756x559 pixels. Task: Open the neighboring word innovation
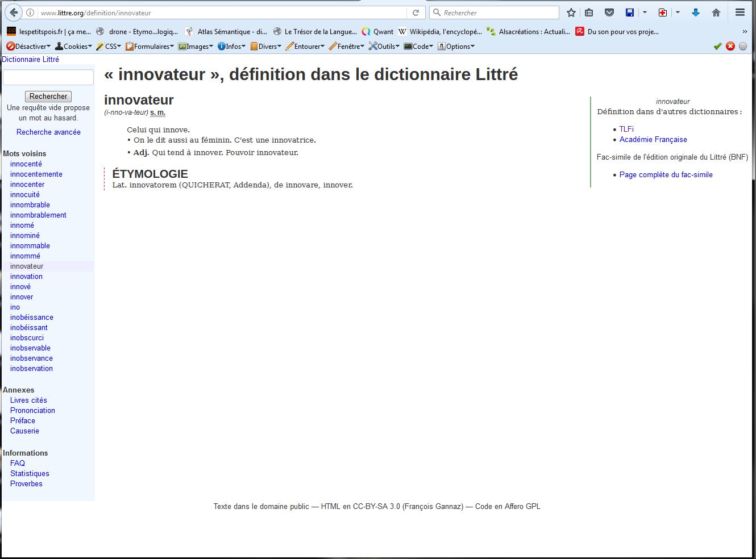(x=26, y=277)
